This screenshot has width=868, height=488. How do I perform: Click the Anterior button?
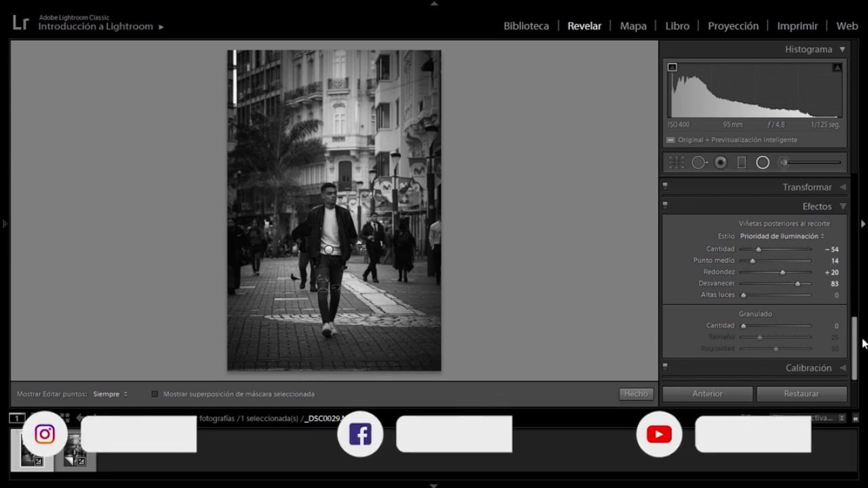(707, 394)
